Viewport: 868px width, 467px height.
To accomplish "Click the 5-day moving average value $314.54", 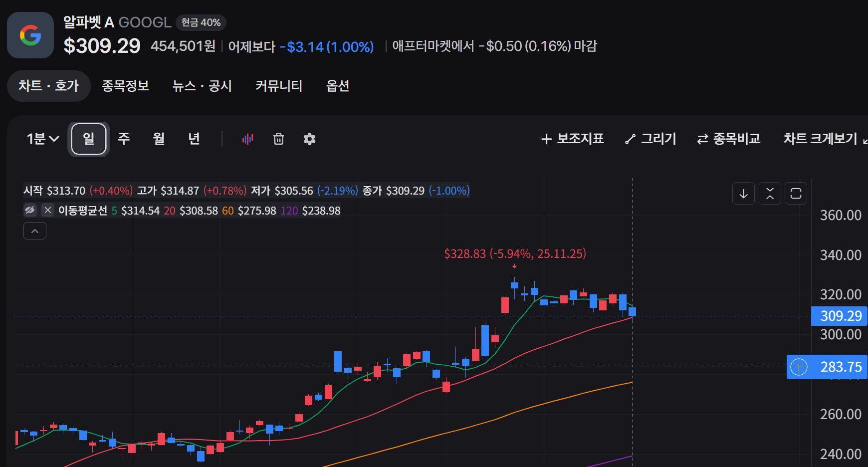I will (140, 211).
